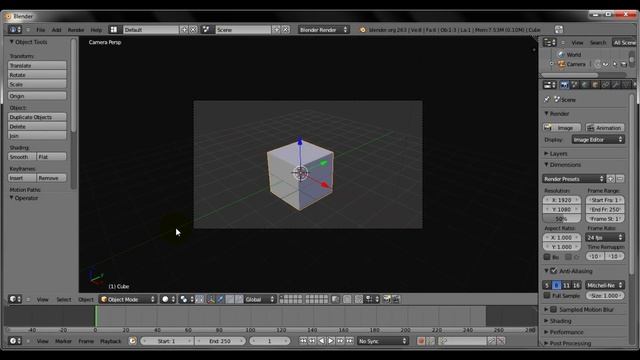Image resolution: width=640 pixels, height=360 pixels.
Task: Click the OpenGL render active viewport icon
Action: point(387,299)
